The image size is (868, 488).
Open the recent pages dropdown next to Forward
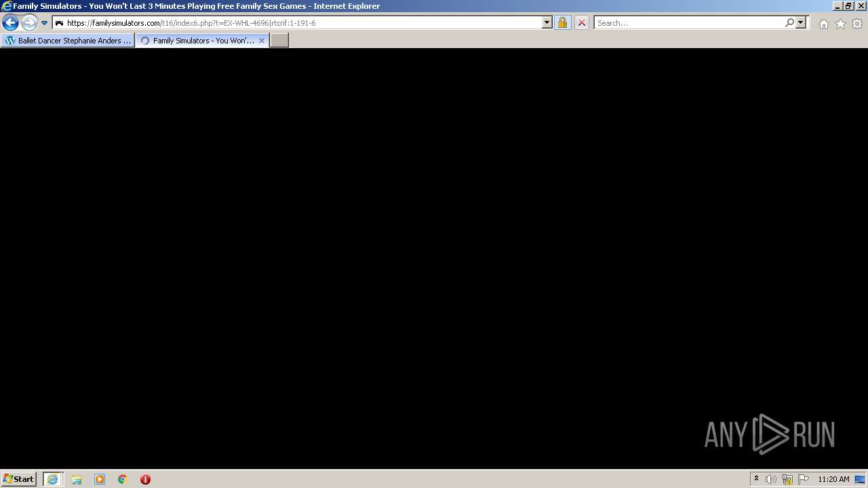[44, 23]
